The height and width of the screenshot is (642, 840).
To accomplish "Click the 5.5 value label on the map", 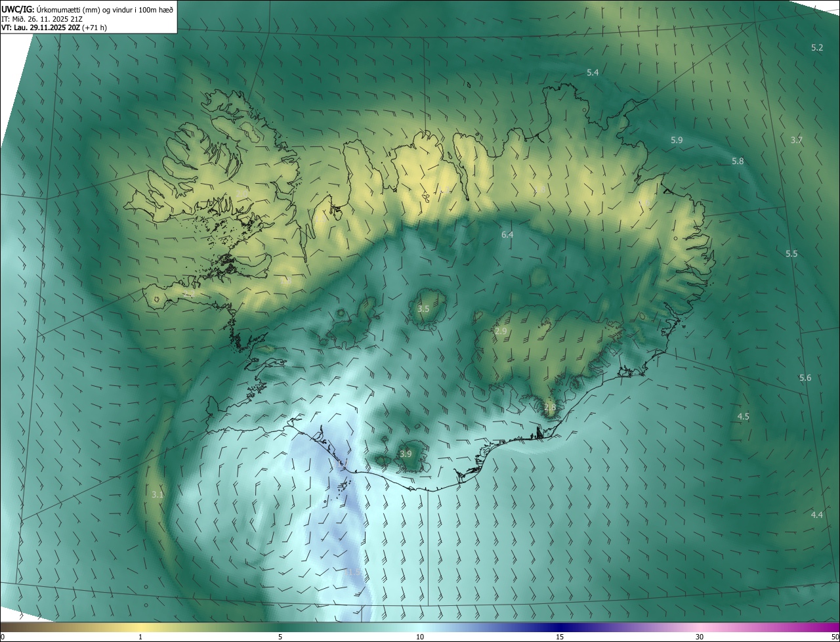I will (x=791, y=253).
